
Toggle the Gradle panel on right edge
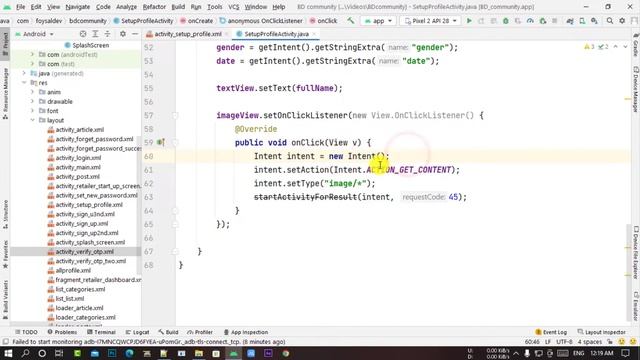(636, 45)
